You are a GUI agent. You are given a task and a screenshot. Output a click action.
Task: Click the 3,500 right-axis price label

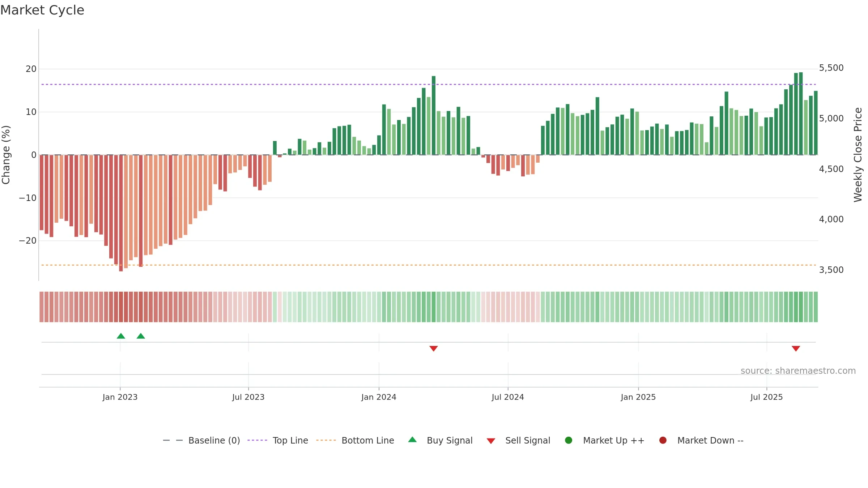[831, 270]
